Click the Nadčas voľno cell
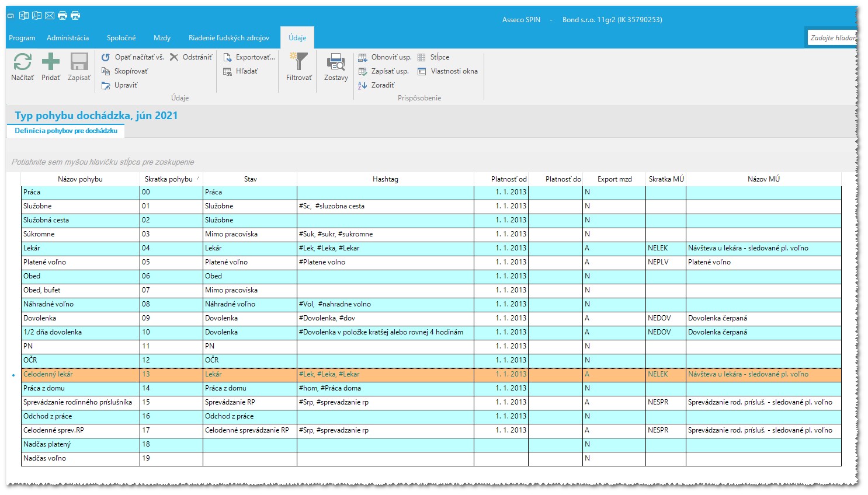The height and width of the screenshot is (495, 868). pyautogui.click(x=81, y=458)
